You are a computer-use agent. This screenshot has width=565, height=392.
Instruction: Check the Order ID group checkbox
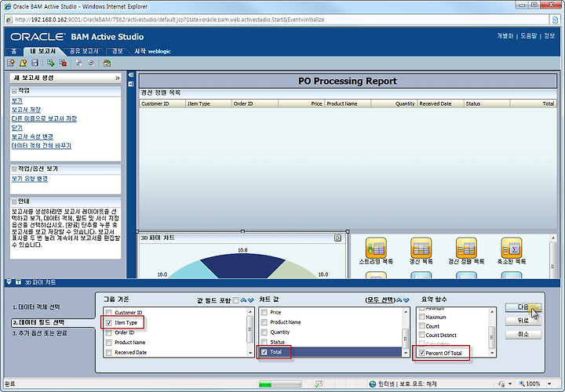tap(109, 332)
